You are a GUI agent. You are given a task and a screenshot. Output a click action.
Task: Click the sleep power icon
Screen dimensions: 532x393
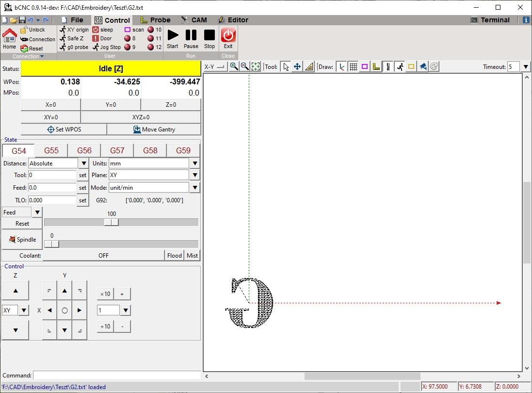click(96, 30)
